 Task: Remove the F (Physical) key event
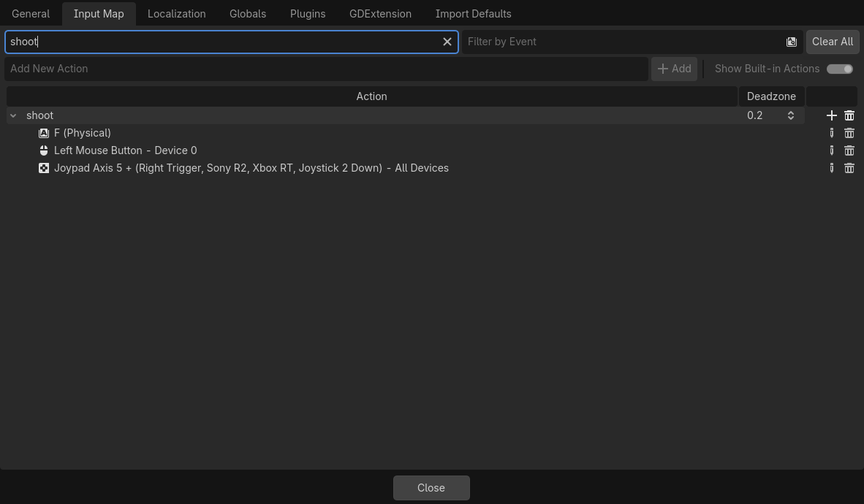tap(849, 133)
